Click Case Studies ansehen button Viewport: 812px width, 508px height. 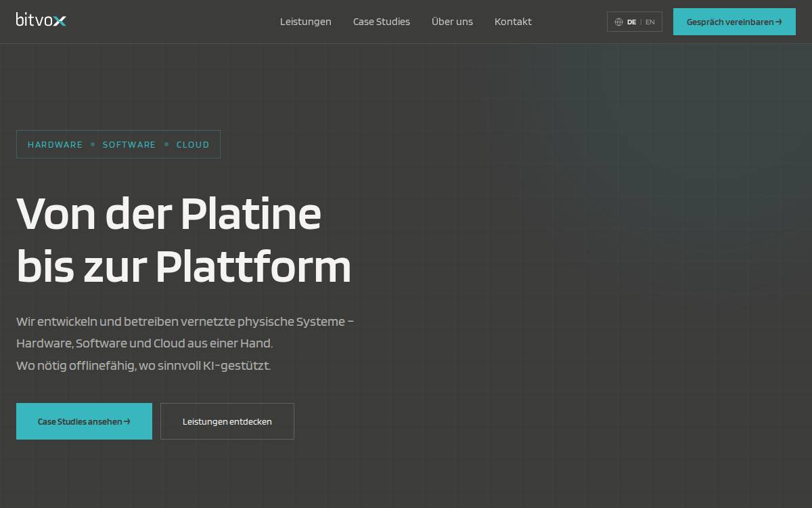pos(84,421)
